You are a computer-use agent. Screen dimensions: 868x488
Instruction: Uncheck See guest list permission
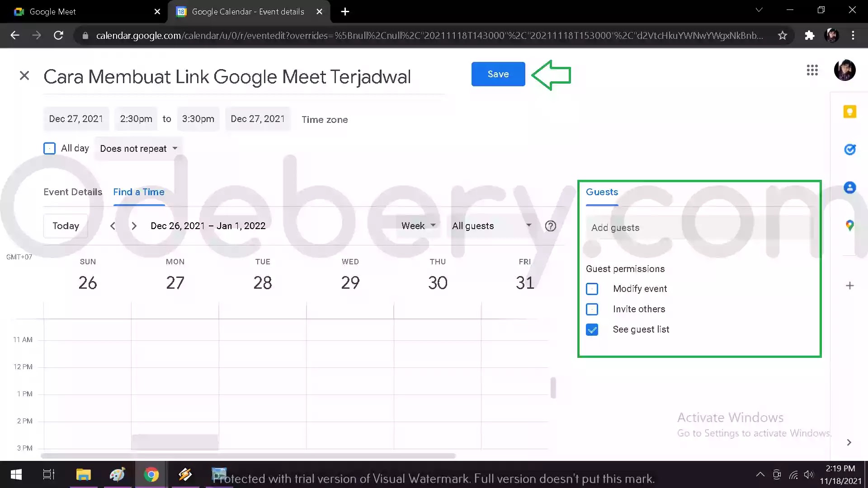point(592,330)
